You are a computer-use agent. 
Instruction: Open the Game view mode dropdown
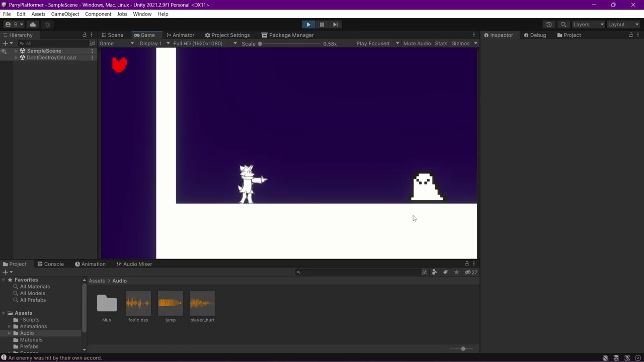[x=117, y=43]
